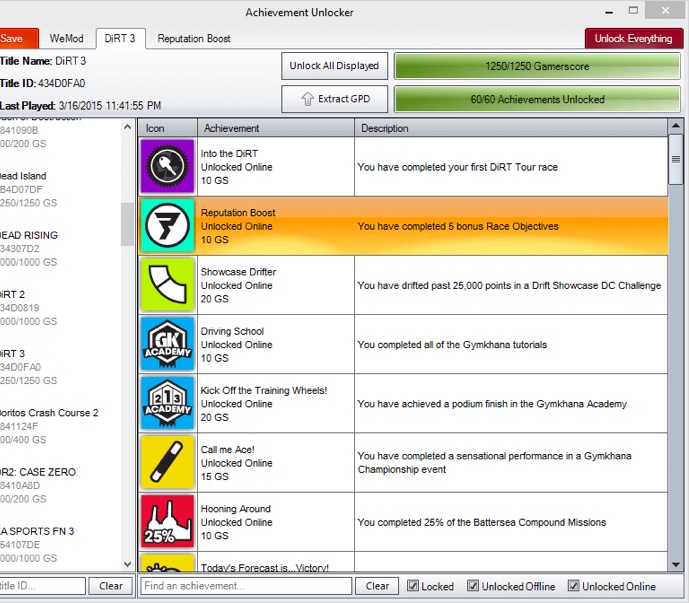Click the Call me Ace! achievement icon

coord(167,462)
